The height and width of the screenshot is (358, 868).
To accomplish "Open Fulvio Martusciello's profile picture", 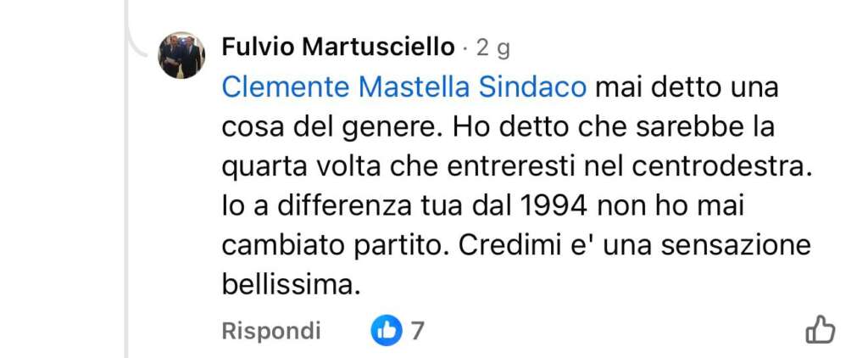I will 181,55.
